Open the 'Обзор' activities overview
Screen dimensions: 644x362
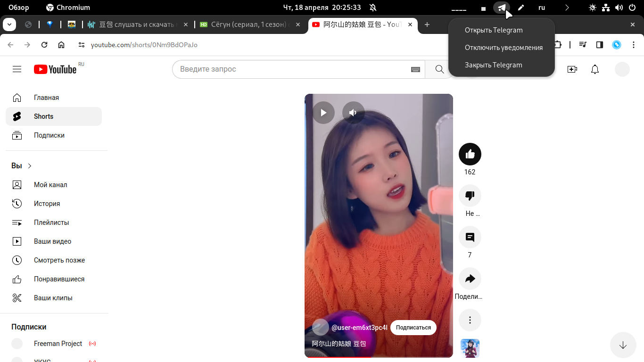pyautogui.click(x=19, y=8)
